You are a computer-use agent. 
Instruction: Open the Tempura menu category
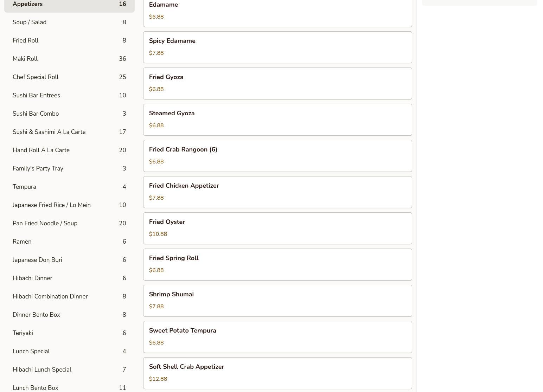pos(69,187)
